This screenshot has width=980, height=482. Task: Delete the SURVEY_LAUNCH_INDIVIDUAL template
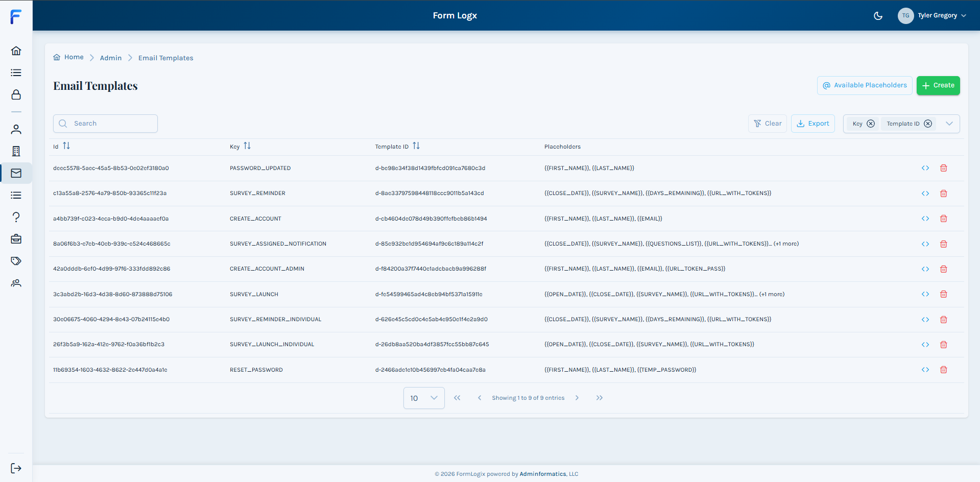(944, 345)
